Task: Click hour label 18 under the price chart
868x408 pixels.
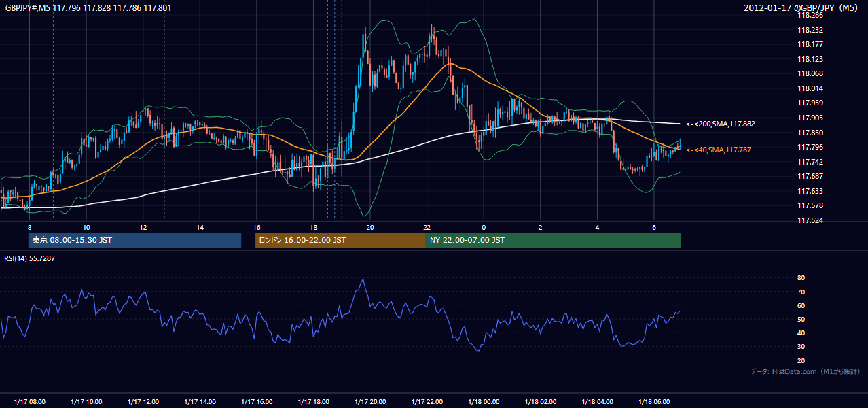Action: (x=313, y=228)
